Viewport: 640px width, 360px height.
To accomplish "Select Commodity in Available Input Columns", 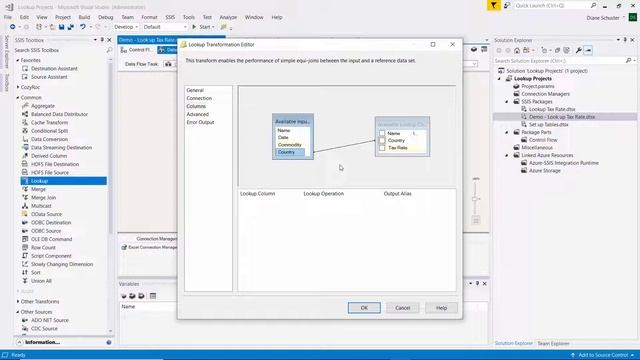I will click(289, 145).
